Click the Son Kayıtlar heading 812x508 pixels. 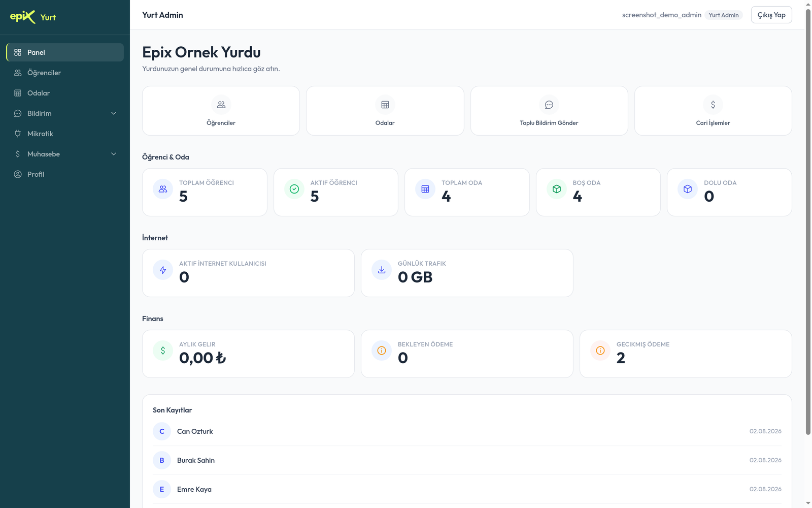[x=172, y=410]
